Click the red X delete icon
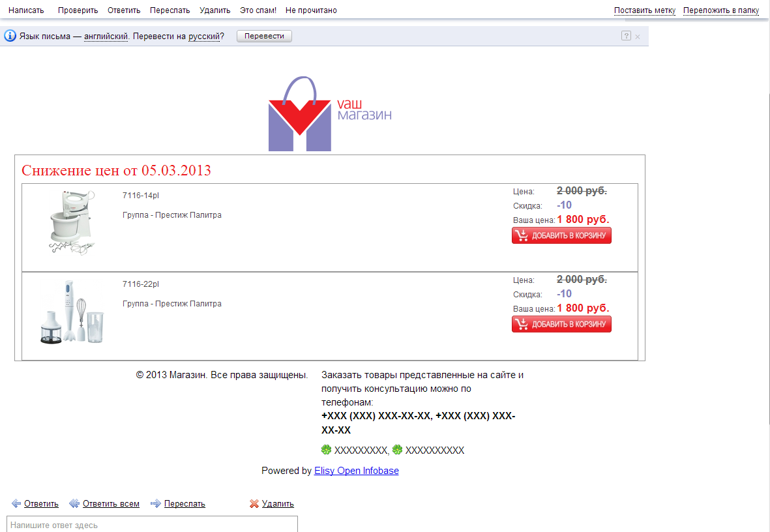This screenshot has width=770, height=532. 254,504
